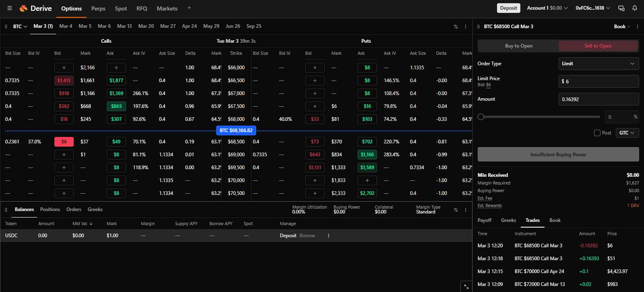Click $865 call ask at $67,500
This screenshot has width=644, height=292.
pos(116,106)
